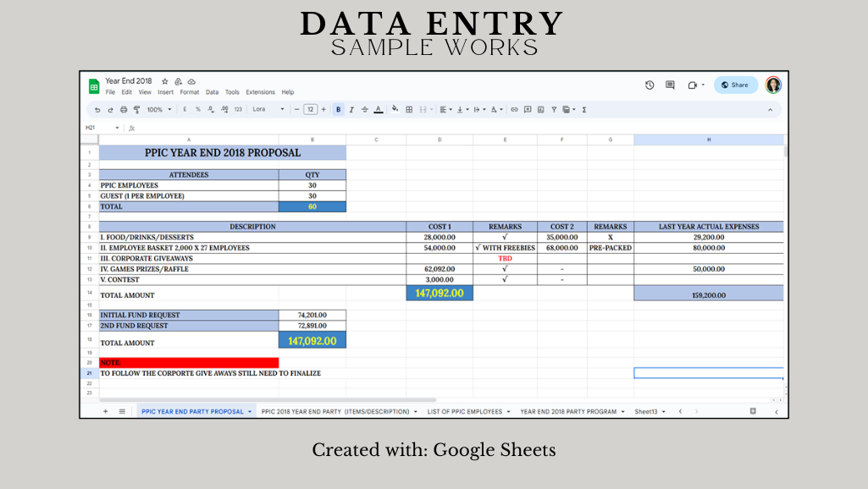Open the Help menu

[288, 92]
